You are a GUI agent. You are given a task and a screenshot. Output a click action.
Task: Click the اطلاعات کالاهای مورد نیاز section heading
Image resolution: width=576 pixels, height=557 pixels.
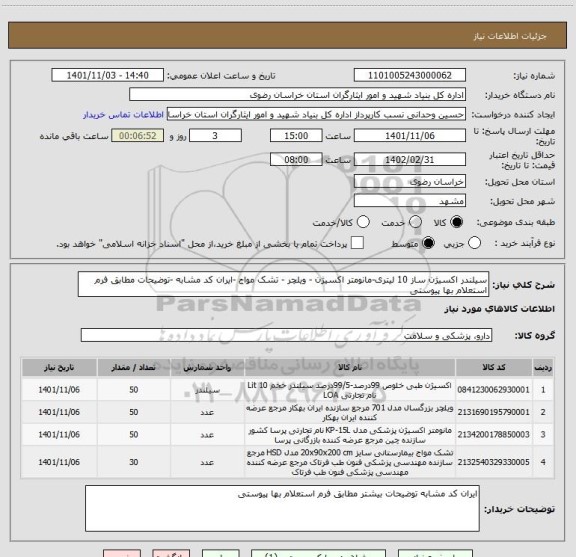(x=500, y=309)
